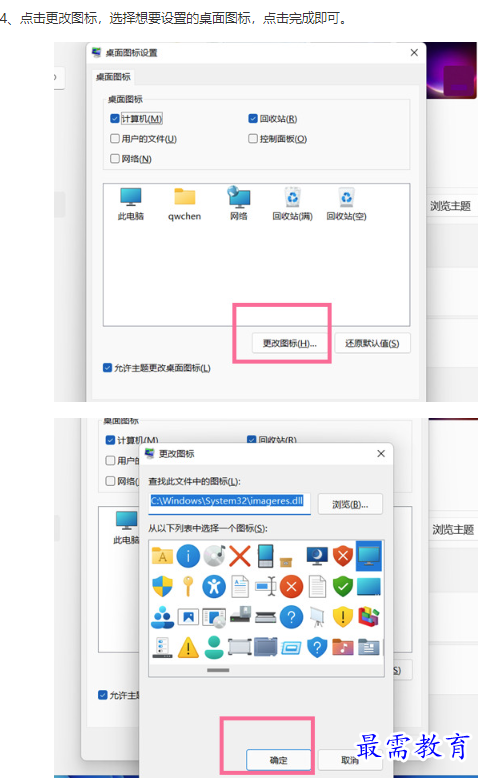Toggle 回收站(R) checkbox in top dialog
The image size is (478, 778).
pos(253,119)
